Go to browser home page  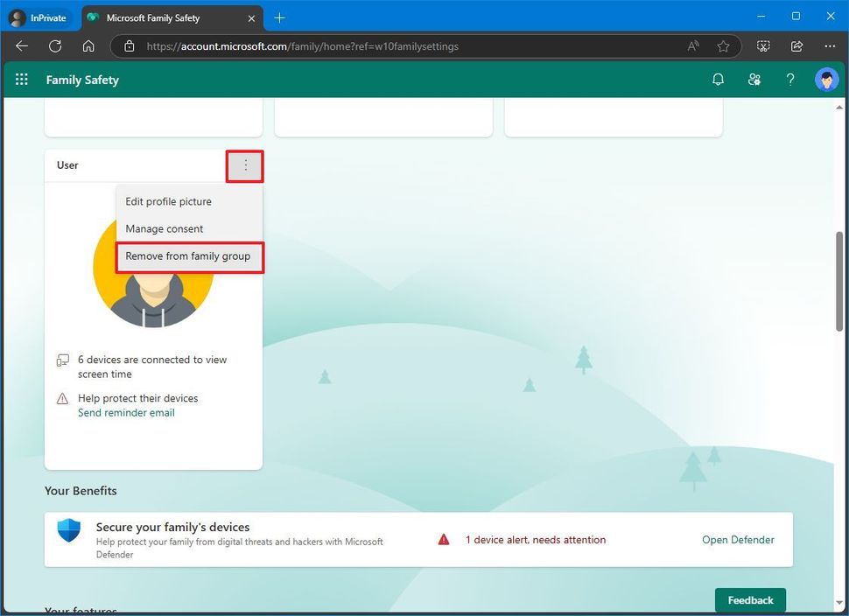(x=88, y=46)
